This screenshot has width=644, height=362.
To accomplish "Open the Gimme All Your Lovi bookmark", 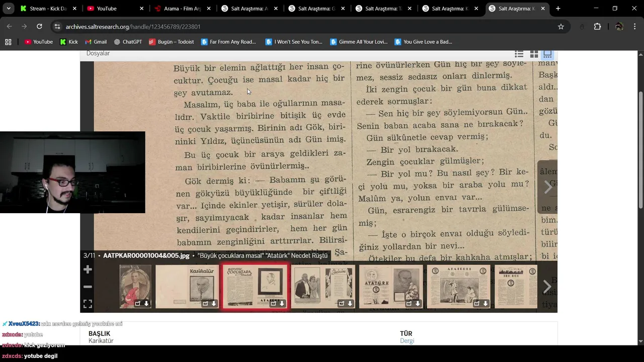I will click(359, 42).
